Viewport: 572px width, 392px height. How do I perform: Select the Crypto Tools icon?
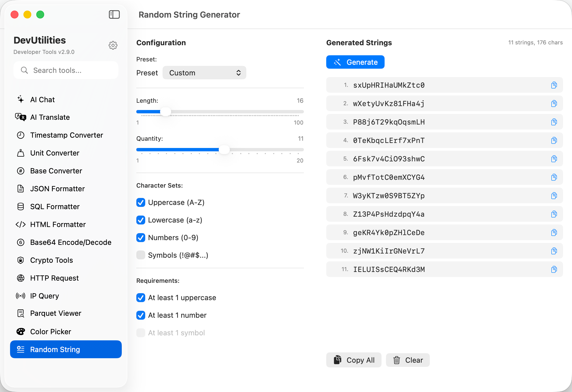point(21,260)
